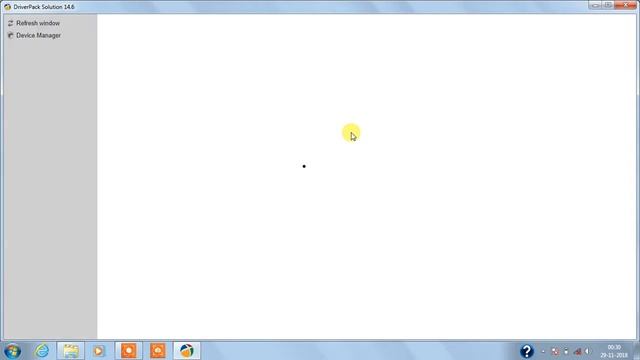Close the DriverPack Solution window
Viewport: 640px width, 360px height.
(625, 5)
